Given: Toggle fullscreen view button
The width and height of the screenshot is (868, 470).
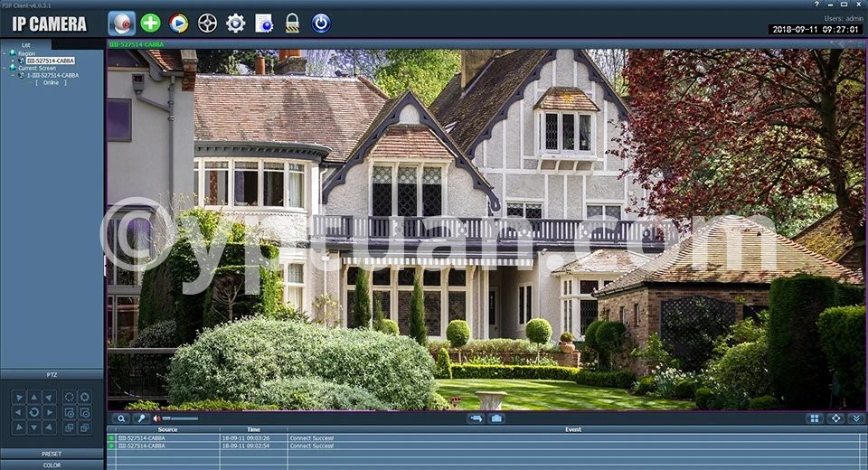Looking at the screenshot, I should pos(835,418).
